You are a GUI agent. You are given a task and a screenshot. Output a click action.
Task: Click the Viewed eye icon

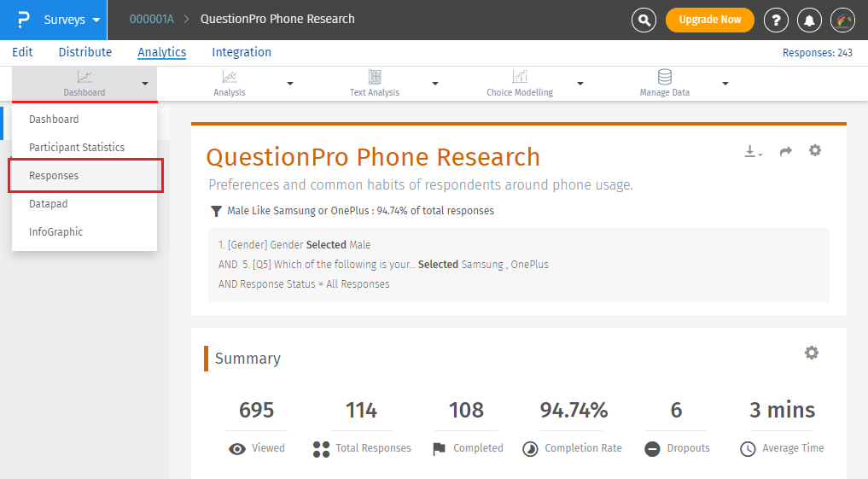click(237, 449)
